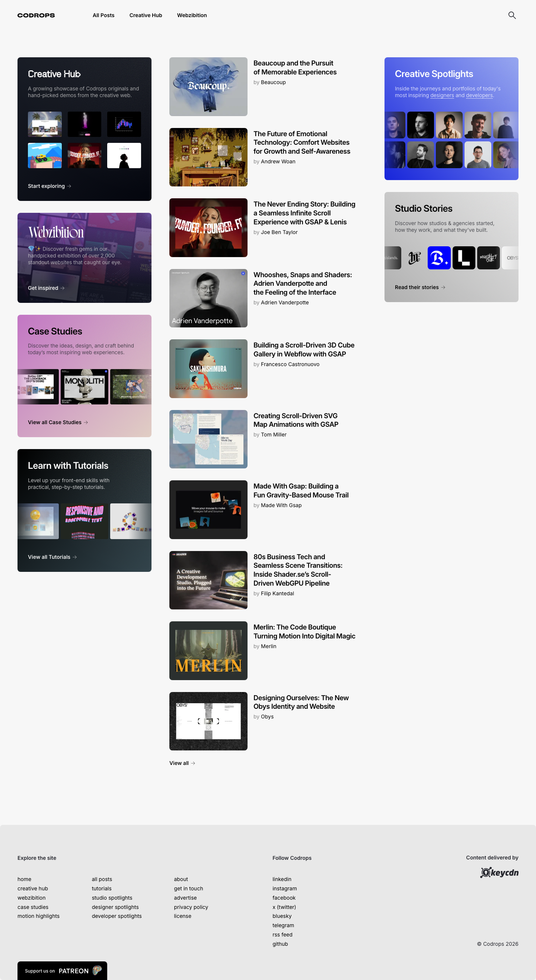
Task: Click footer license link
Action: pos(183,916)
